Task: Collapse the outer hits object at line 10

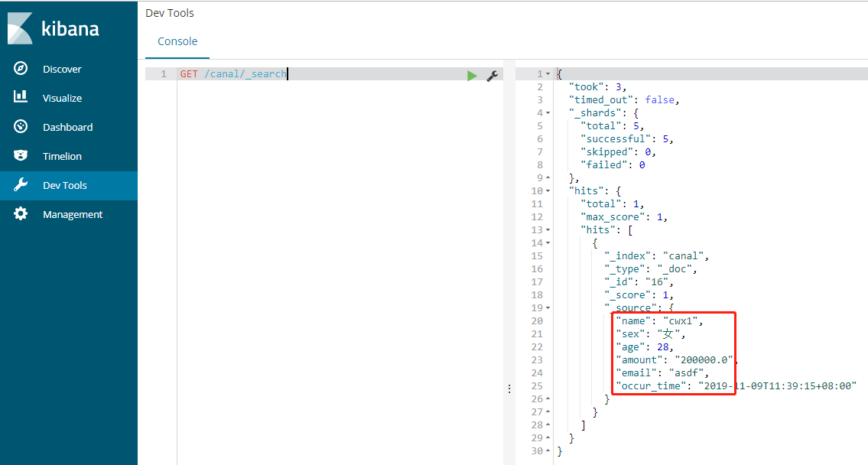Action: coord(548,191)
